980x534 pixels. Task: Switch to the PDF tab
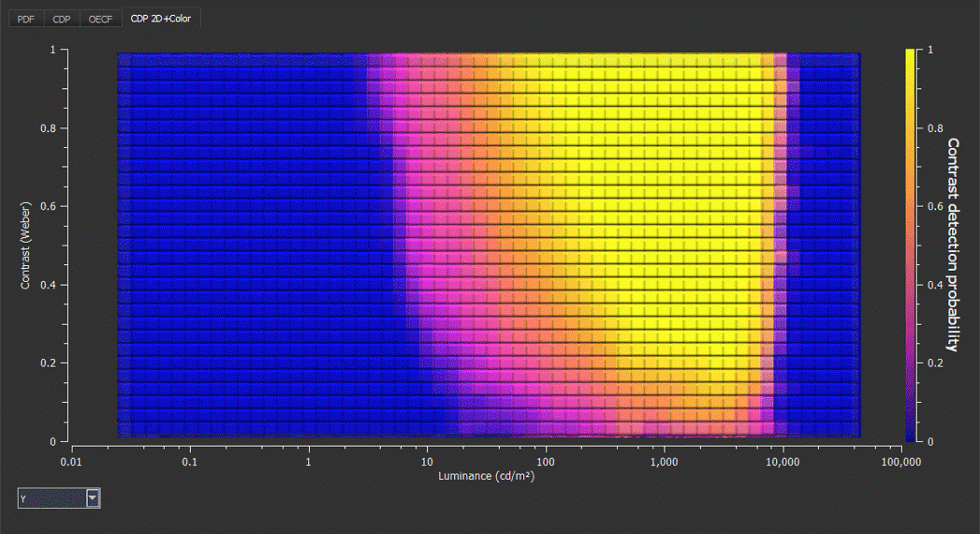[x=25, y=19]
